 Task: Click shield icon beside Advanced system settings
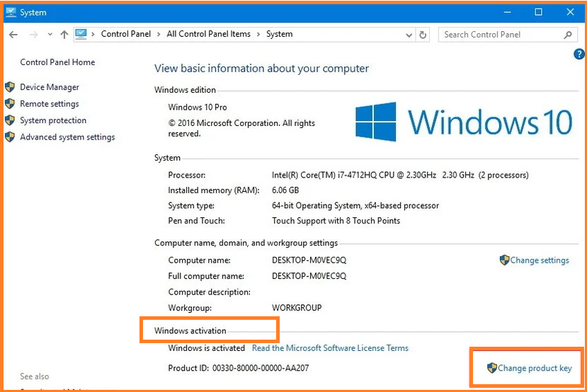[x=10, y=137]
